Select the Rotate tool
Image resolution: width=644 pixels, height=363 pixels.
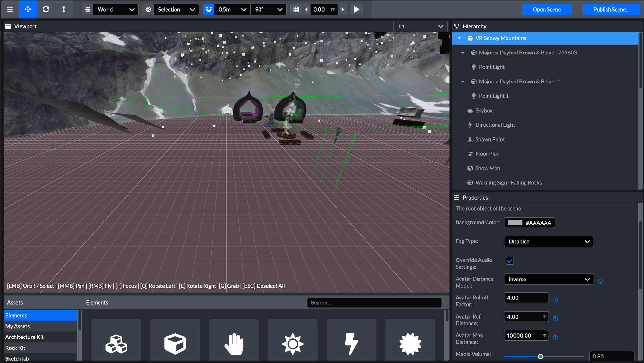point(46,9)
